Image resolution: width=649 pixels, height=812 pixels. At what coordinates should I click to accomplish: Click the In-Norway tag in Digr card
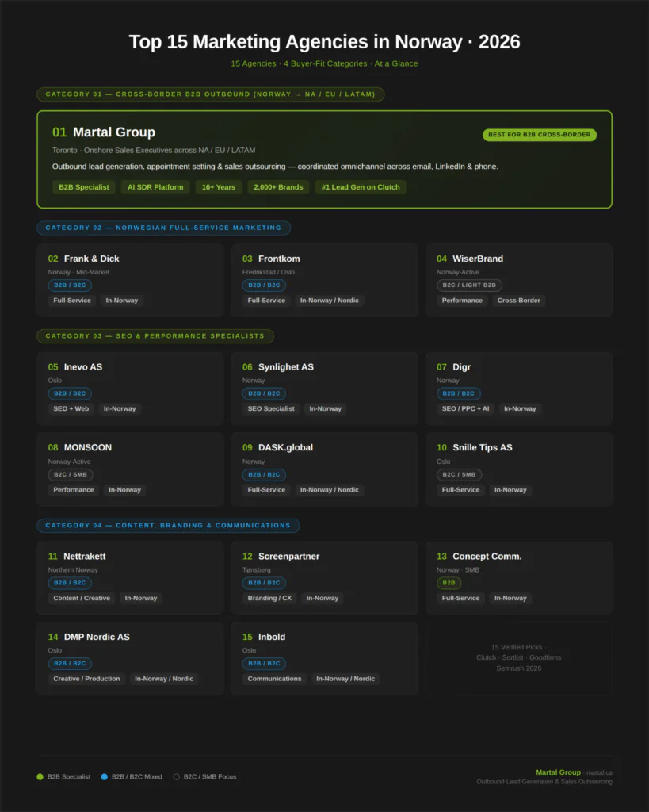(x=520, y=408)
